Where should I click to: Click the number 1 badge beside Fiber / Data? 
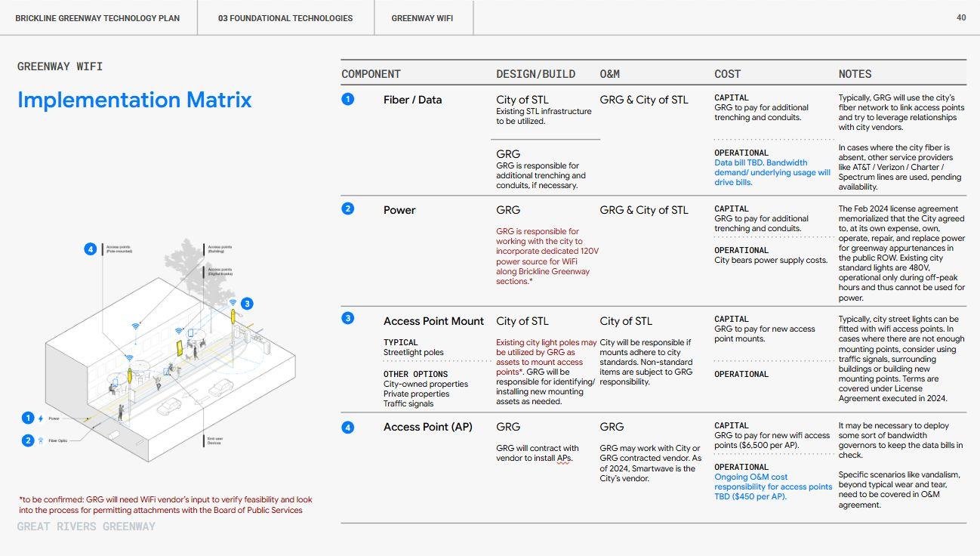coord(347,99)
